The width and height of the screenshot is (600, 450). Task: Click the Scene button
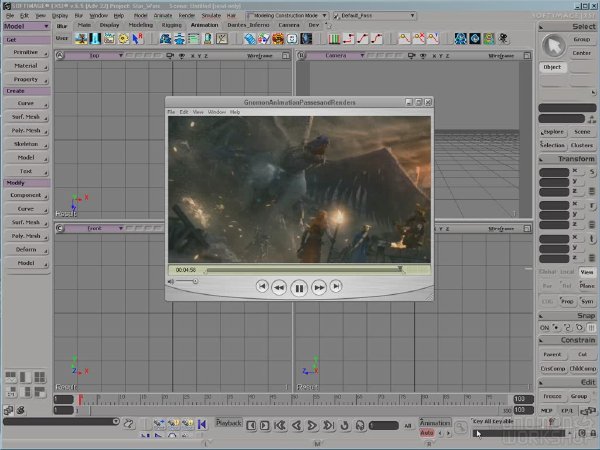(x=582, y=132)
